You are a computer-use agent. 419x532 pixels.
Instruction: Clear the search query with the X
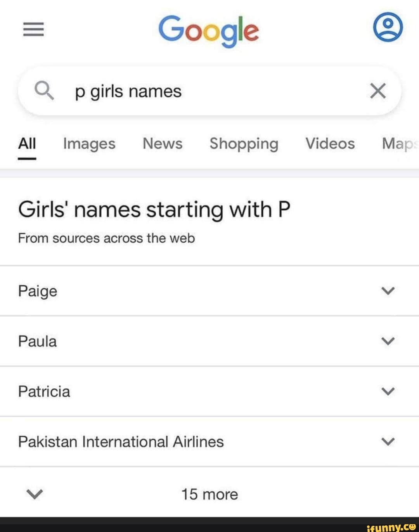[377, 91]
